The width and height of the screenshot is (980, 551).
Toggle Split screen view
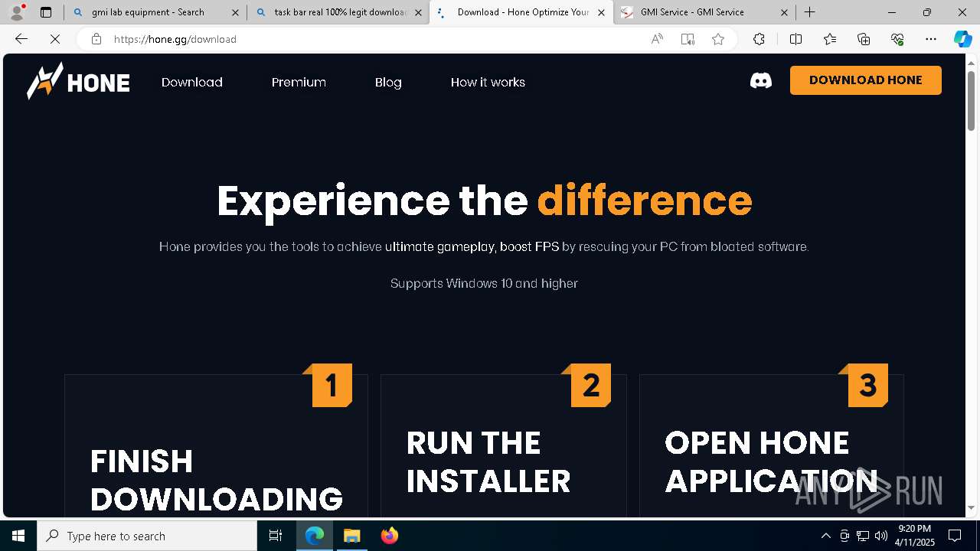click(x=795, y=39)
